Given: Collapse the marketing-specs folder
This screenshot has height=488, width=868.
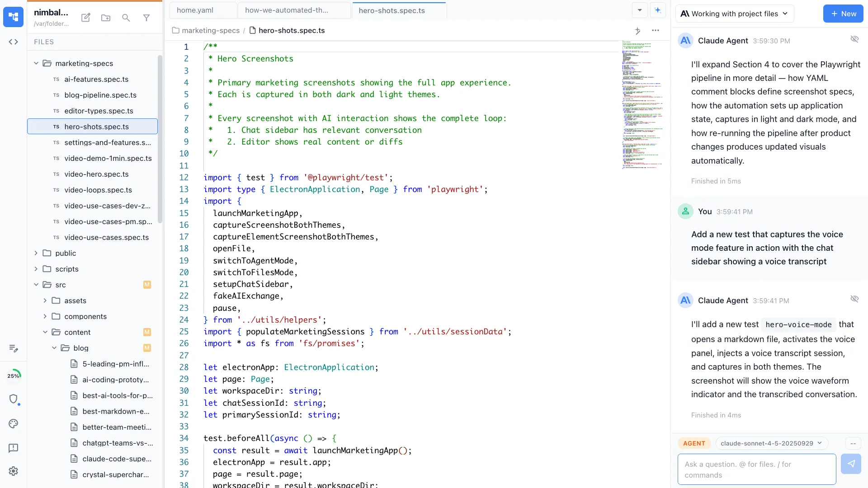Looking at the screenshot, I should click(36, 63).
